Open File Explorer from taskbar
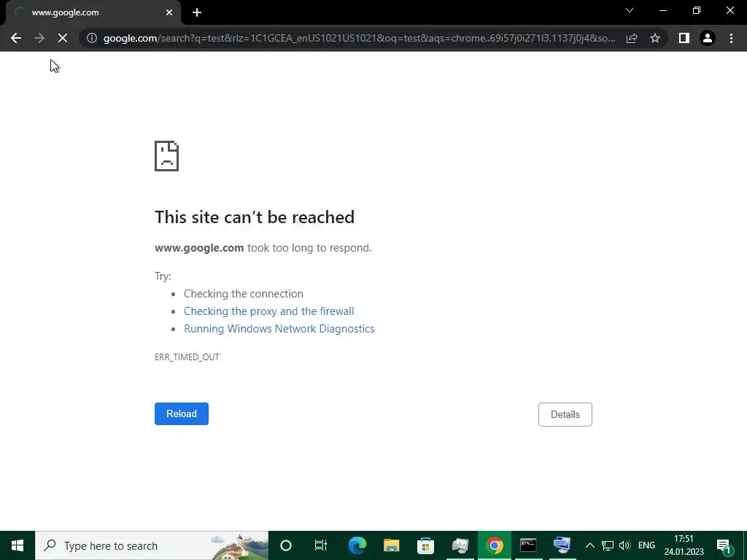The image size is (747, 560). point(391,545)
